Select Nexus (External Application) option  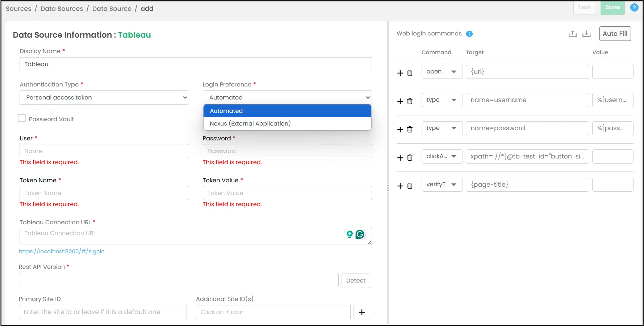[x=250, y=124]
